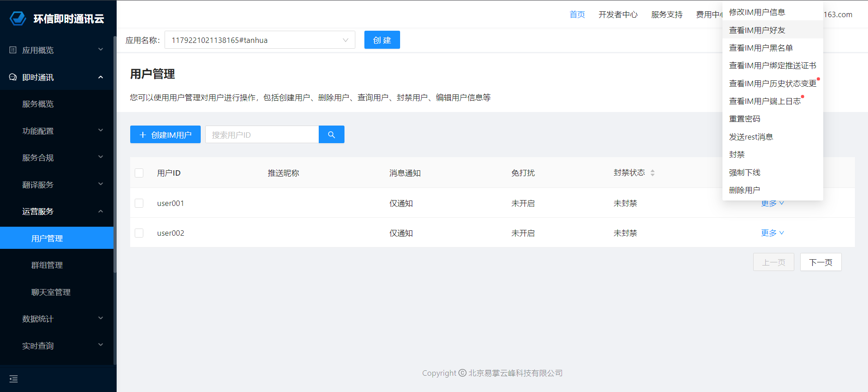Click the user002 ID cell

(x=170, y=233)
